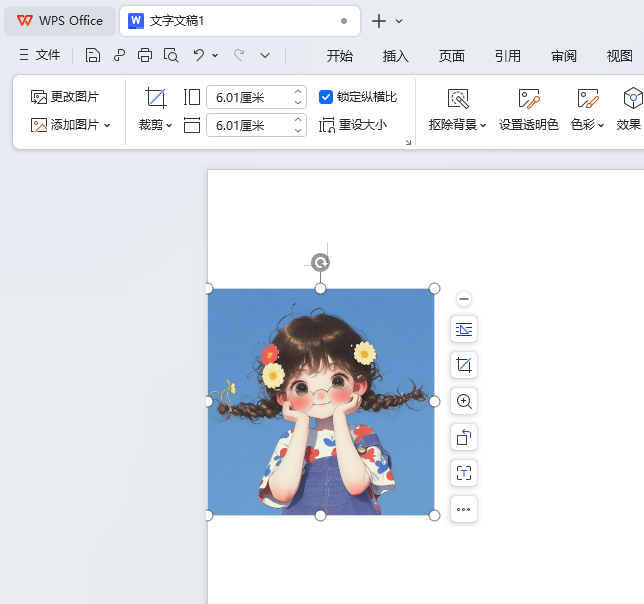Viewport: 644px width, 604px height.
Task: Print the document with the printer icon
Action: 145,55
